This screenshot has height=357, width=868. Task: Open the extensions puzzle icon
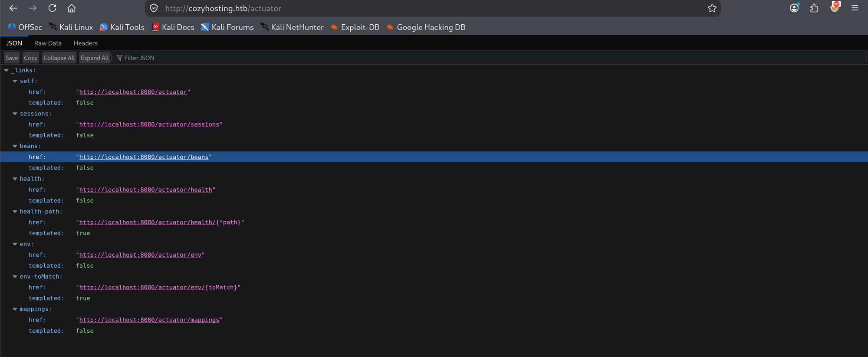pos(814,8)
